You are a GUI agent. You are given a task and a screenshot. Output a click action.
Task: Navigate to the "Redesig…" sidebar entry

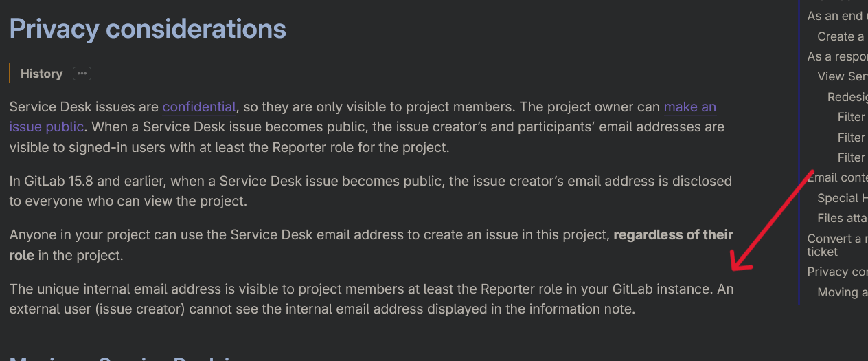coord(847,97)
